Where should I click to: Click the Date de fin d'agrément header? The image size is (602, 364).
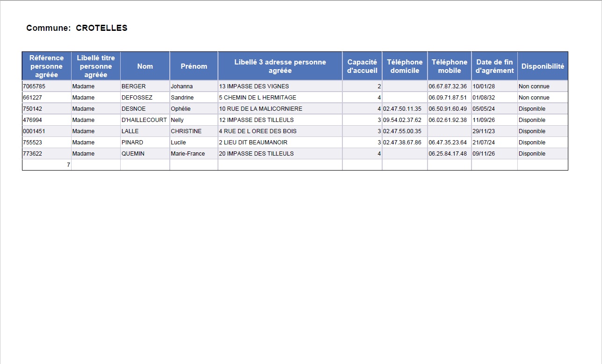(x=494, y=66)
